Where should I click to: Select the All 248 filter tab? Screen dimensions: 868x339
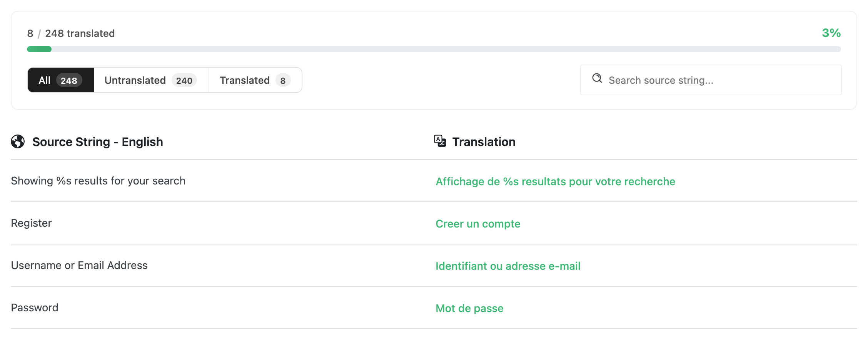(x=61, y=80)
